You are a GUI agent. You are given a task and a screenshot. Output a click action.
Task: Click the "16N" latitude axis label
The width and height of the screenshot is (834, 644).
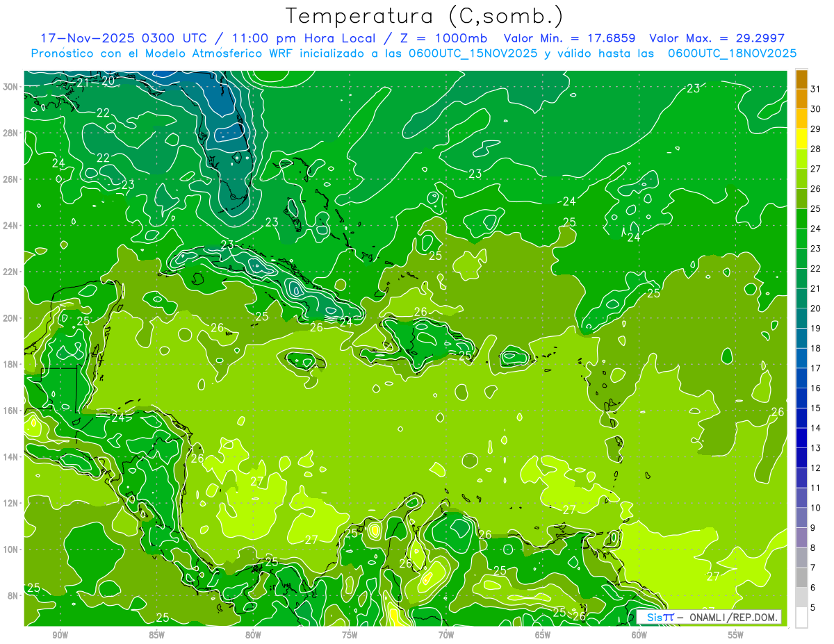coord(10,411)
